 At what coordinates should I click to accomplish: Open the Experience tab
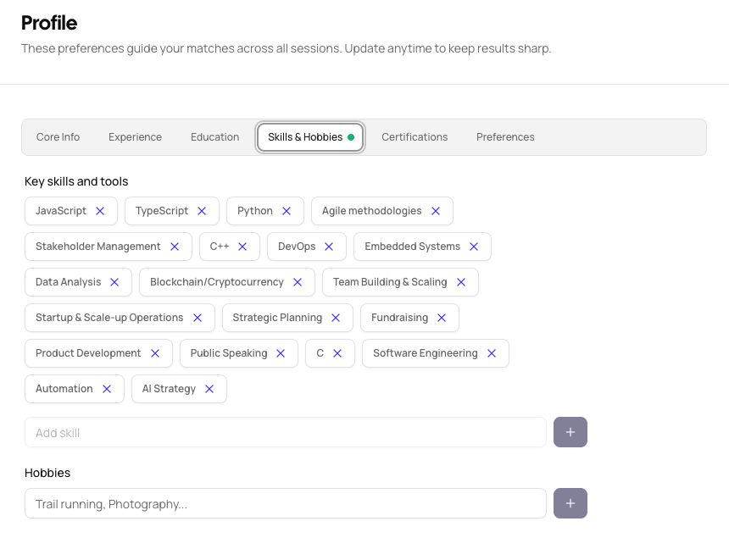point(135,137)
